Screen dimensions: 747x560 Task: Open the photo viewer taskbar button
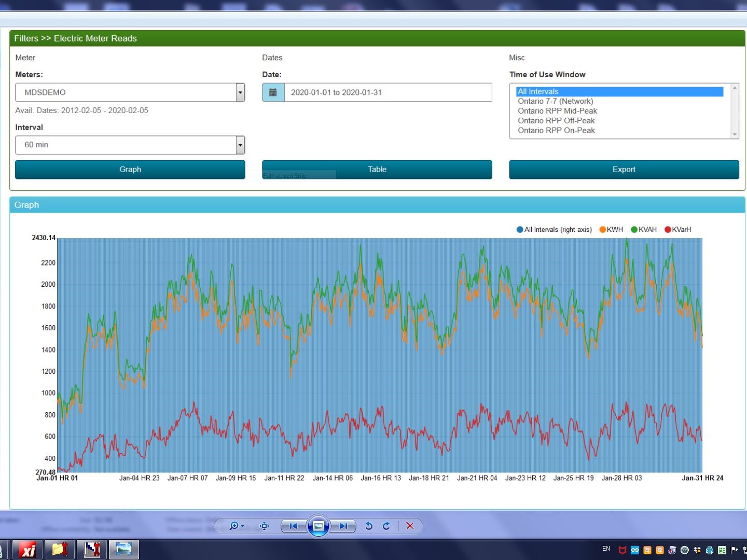124,550
